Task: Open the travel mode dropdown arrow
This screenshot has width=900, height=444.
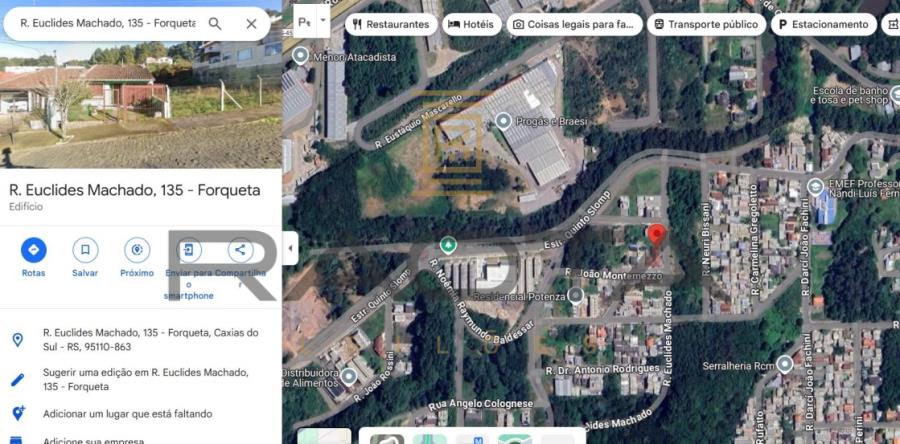Action: (323, 21)
